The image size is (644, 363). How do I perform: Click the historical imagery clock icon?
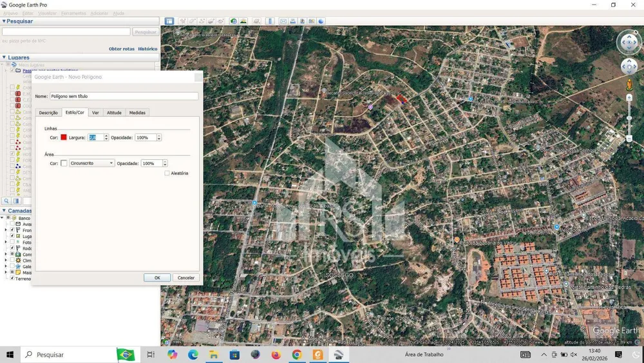click(x=234, y=21)
